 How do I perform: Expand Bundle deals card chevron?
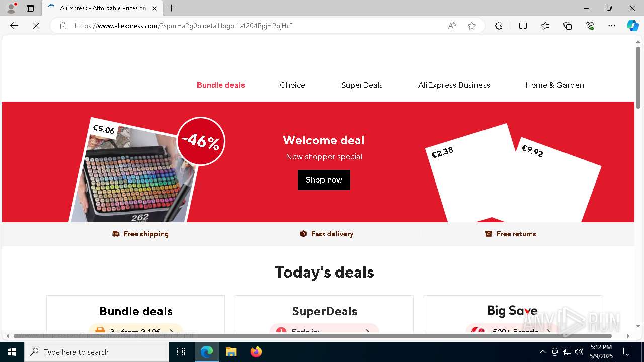(172, 332)
